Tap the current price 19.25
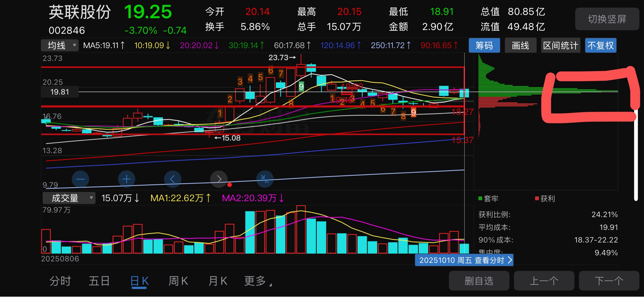 coord(148,12)
